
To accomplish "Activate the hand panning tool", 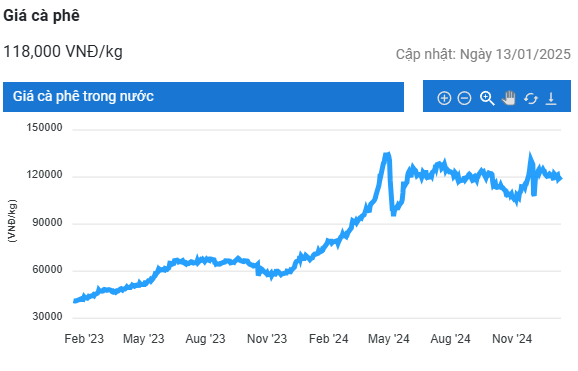I will [509, 98].
